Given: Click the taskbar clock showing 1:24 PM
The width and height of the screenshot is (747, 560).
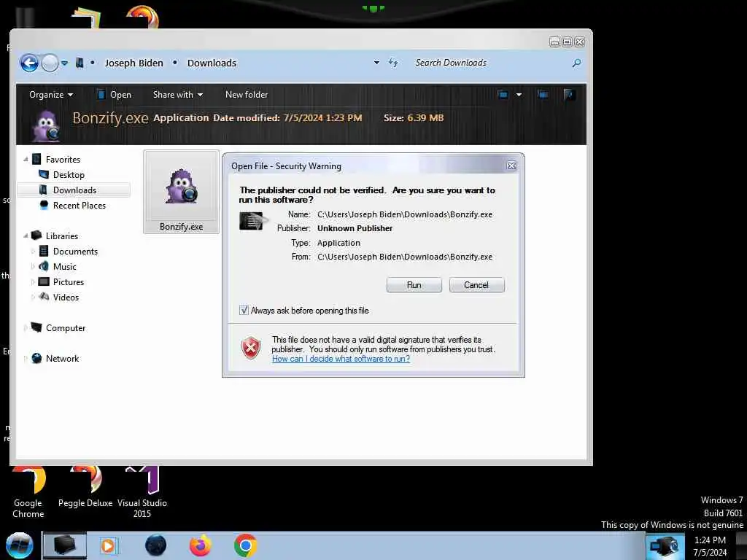Looking at the screenshot, I should [710, 545].
